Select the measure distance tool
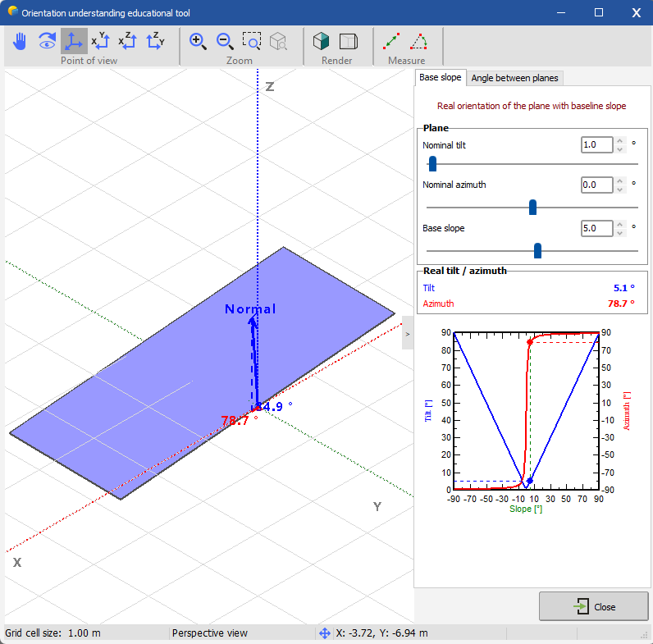The image size is (653, 644). click(x=391, y=41)
